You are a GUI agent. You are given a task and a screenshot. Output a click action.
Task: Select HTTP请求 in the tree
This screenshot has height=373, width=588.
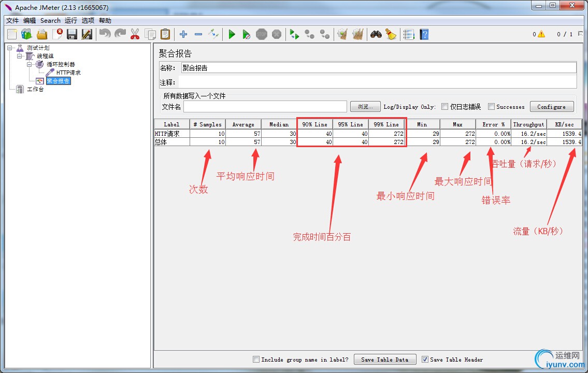click(x=68, y=73)
